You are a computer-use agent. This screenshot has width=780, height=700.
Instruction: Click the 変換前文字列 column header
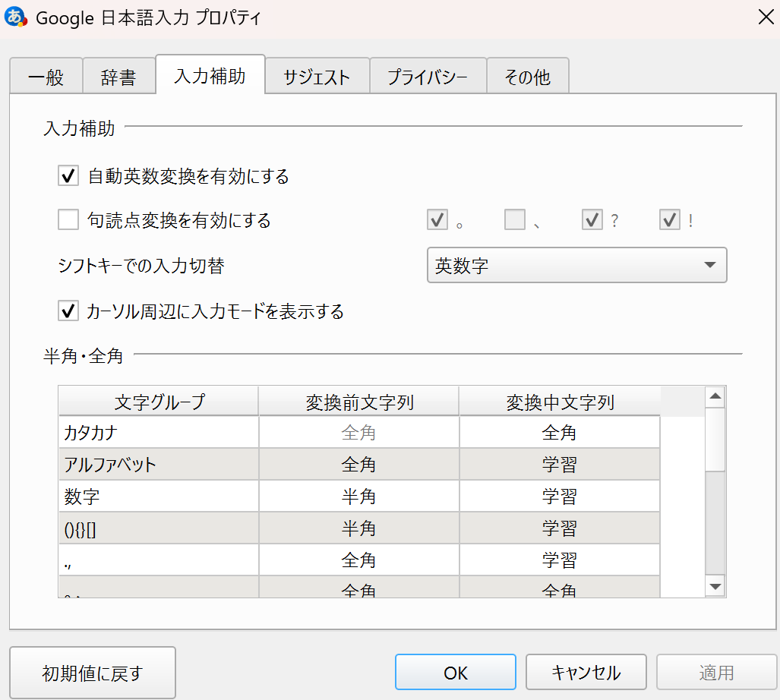(x=358, y=401)
